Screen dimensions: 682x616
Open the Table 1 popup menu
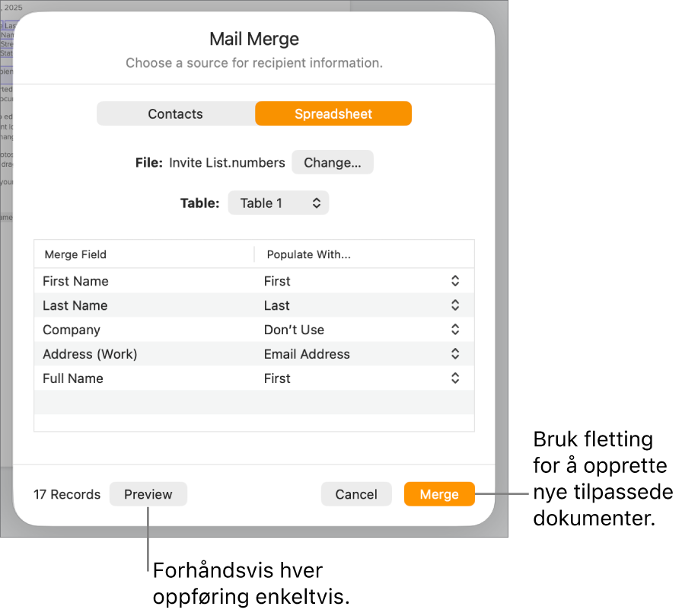tap(279, 203)
